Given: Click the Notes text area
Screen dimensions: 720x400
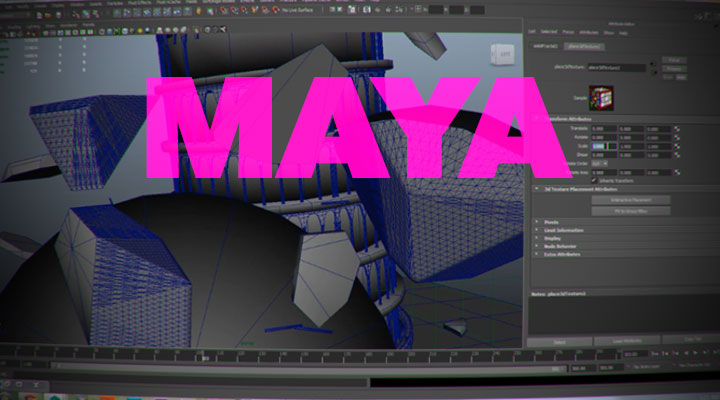Looking at the screenshot, I should point(624,315).
